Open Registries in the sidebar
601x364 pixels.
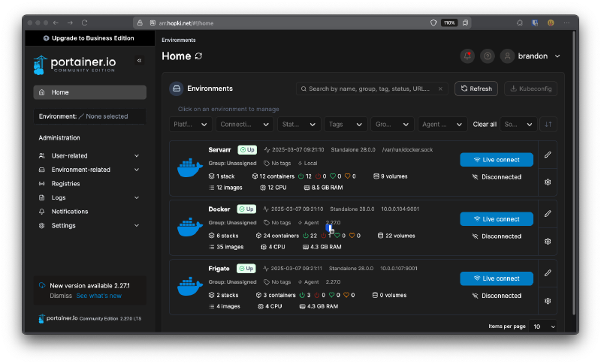[65, 184]
